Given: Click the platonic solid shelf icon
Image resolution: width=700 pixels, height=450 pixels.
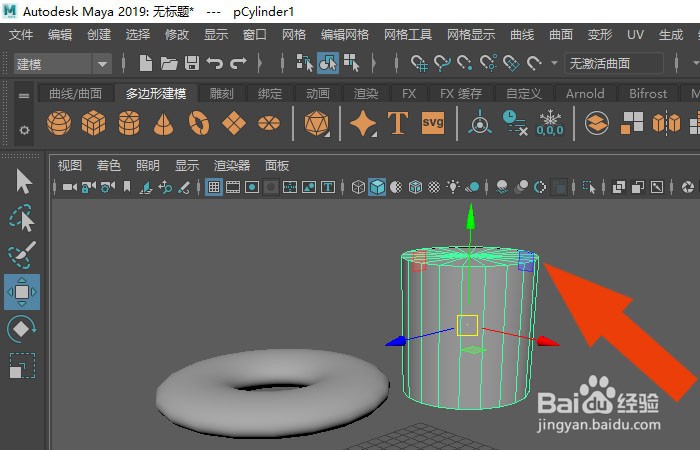Looking at the screenshot, I should pos(317,123).
